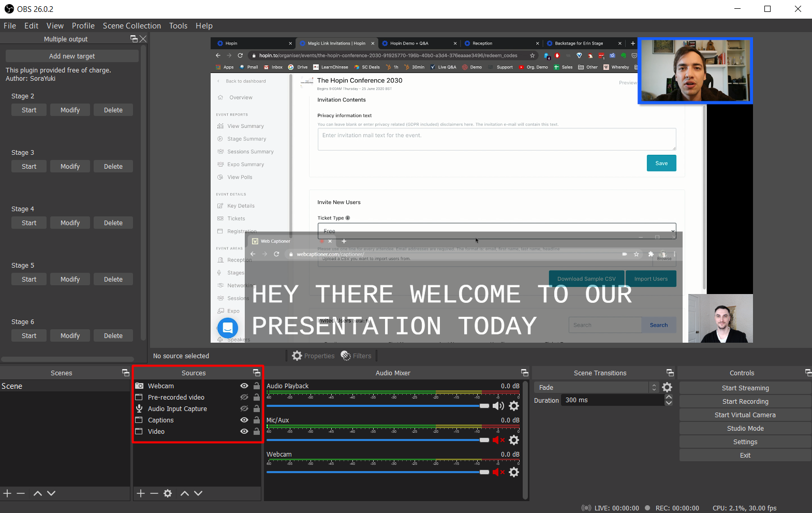Click Audio Mixer vertical scrollbar

point(526,440)
